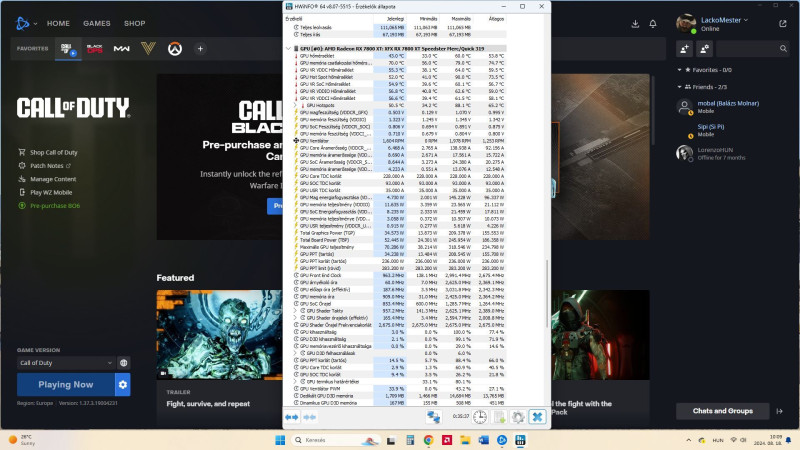Viewport: 800px width, 450px height.
Task: Start logging sensors to file in HWiNFO
Action: coord(499,417)
